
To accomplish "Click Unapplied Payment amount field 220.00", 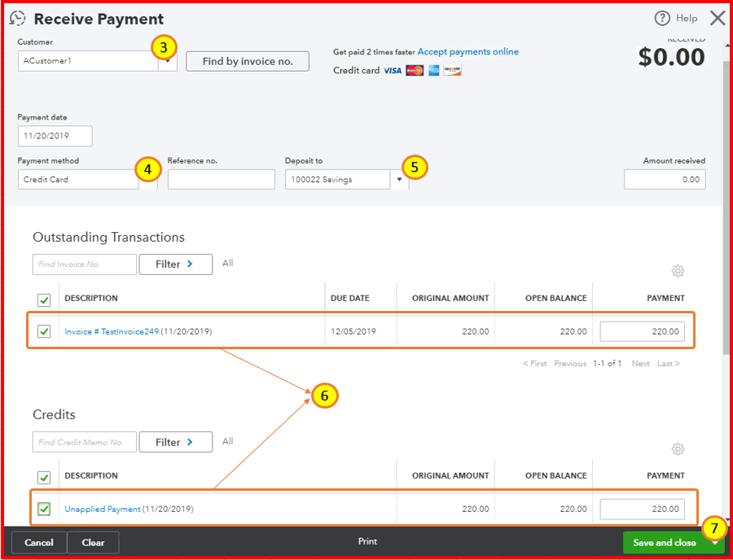I will pos(643,509).
